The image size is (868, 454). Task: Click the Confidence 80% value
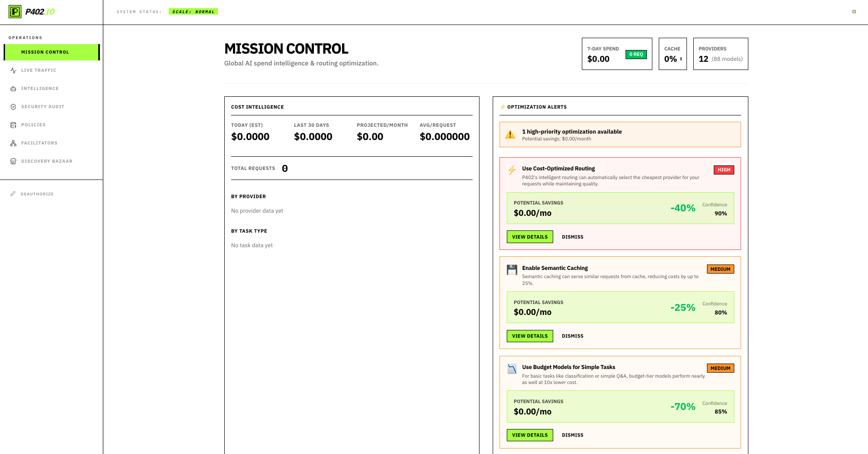pyautogui.click(x=721, y=313)
